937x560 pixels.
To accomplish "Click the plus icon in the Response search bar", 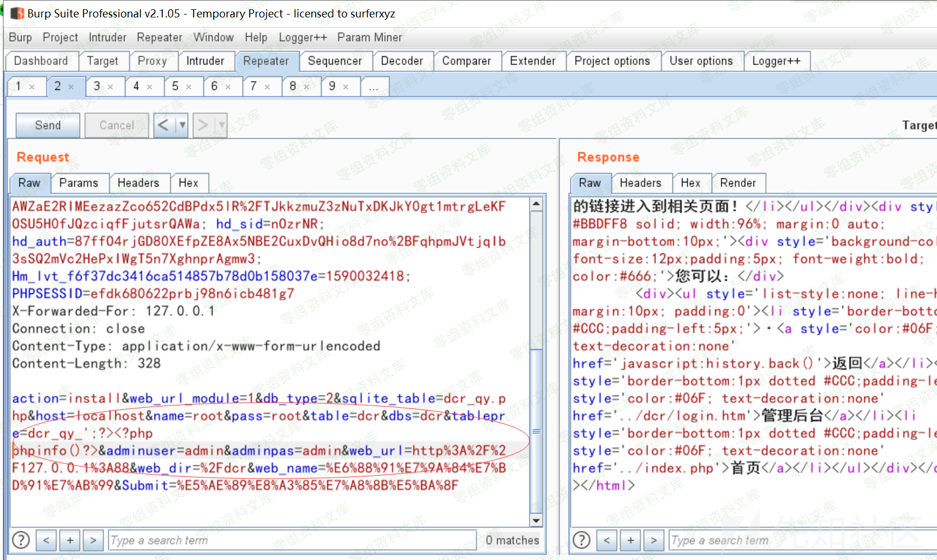I will [630, 540].
